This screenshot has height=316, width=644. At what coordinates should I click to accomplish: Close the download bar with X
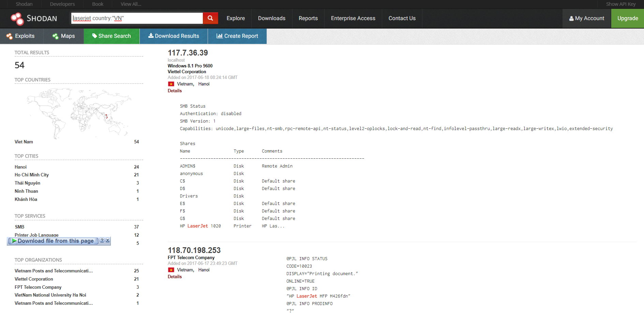(x=107, y=240)
